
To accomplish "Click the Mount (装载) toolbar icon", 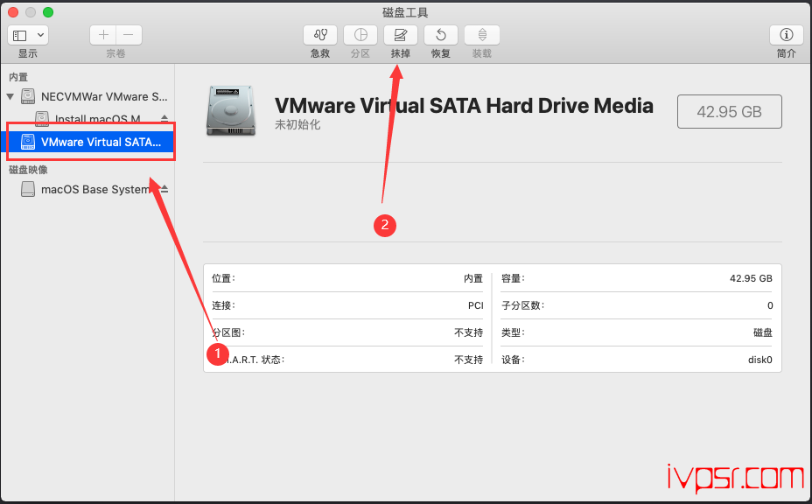I will click(x=481, y=35).
